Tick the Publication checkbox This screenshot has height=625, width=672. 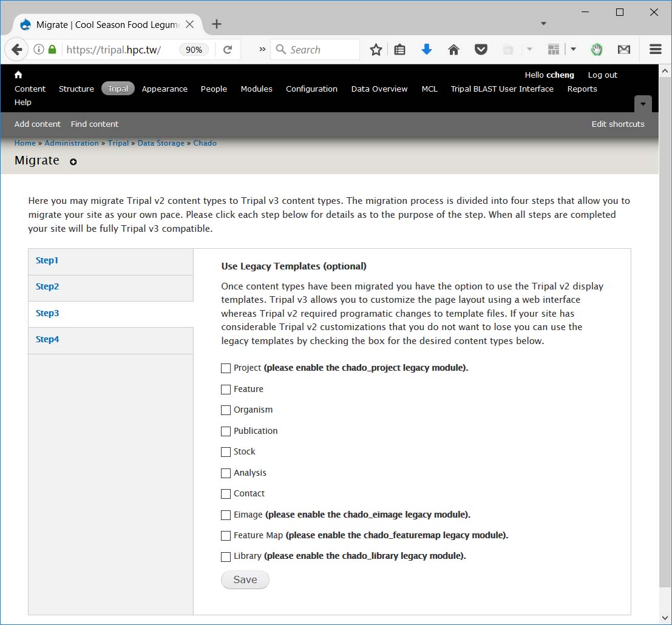tap(226, 431)
